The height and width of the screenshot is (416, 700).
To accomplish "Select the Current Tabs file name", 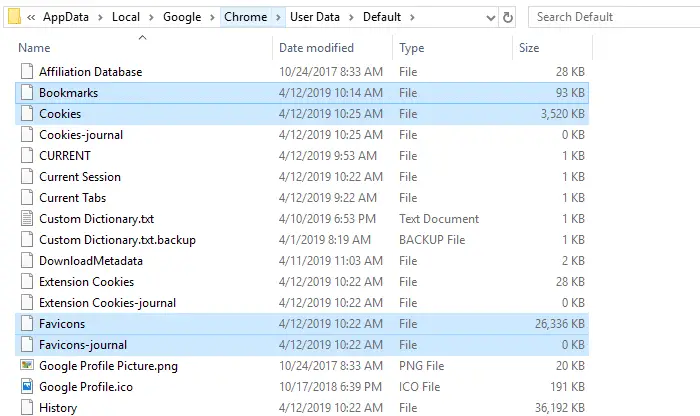I will pos(73,198).
